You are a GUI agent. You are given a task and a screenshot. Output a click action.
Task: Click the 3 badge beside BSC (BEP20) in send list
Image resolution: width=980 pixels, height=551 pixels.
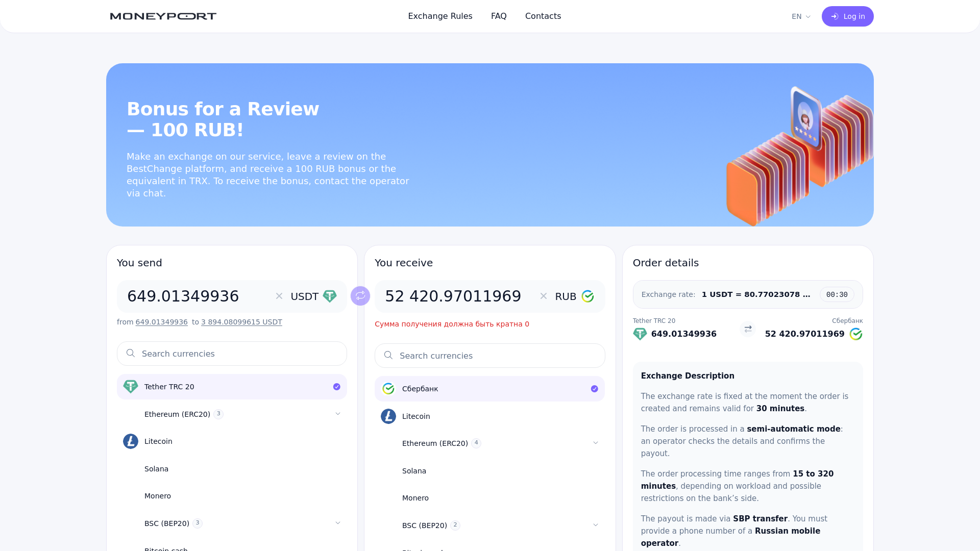click(x=198, y=523)
